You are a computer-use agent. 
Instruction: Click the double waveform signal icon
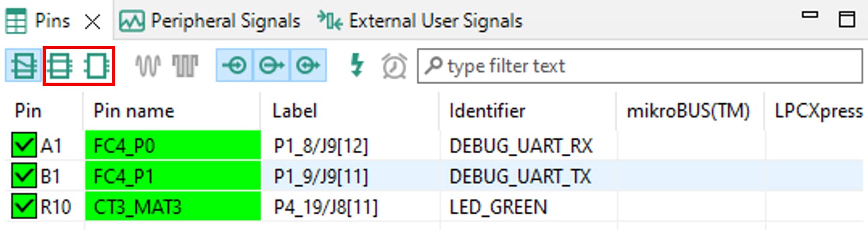pos(185,66)
